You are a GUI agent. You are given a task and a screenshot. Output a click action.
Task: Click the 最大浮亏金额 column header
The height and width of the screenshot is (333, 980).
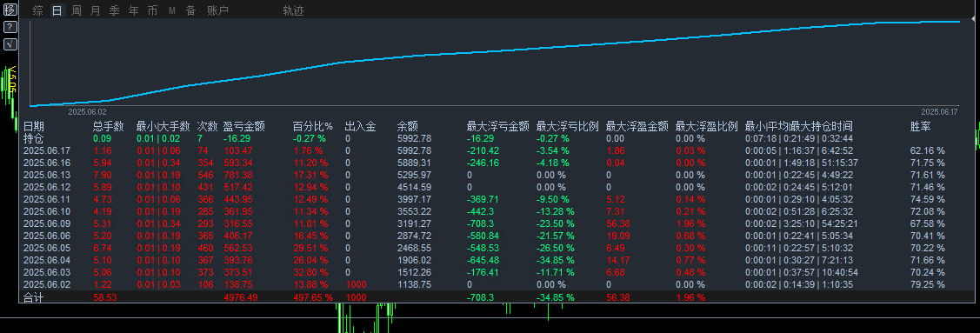498,126
